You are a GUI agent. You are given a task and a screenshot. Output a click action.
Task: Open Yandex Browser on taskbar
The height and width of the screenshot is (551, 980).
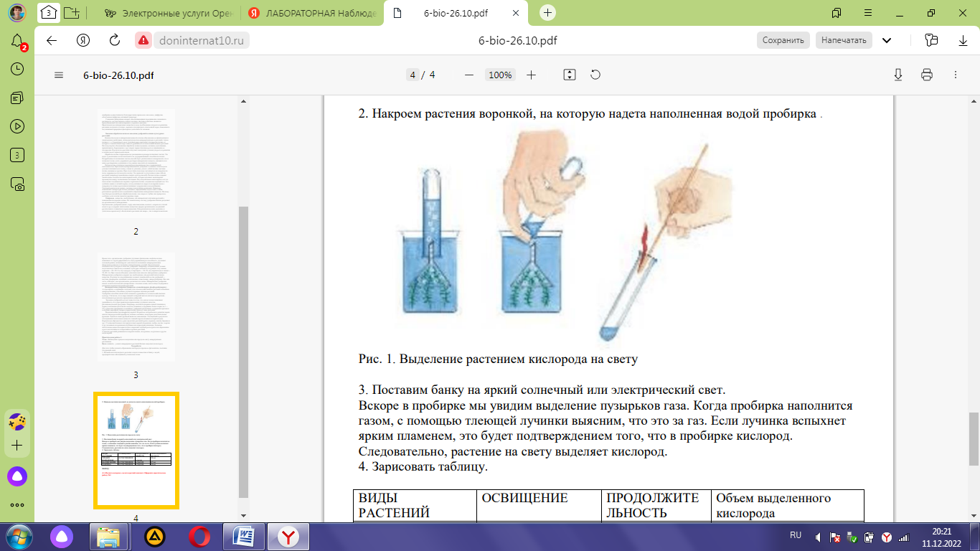289,537
